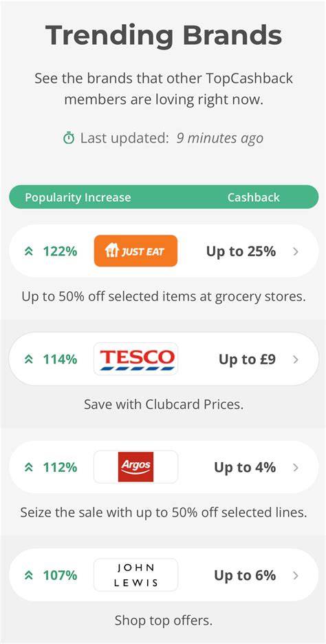Click the up-arrows icon beside 107%
This screenshot has width=326, height=644.
click(x=29, y=575)
